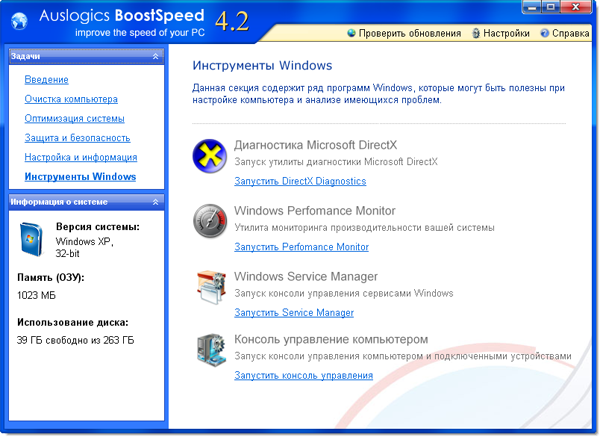Click the Диагностика Microsoft DirectX heading
This screenshot has width=600, height=437.
pyautogui.click(x=316, y=145)
